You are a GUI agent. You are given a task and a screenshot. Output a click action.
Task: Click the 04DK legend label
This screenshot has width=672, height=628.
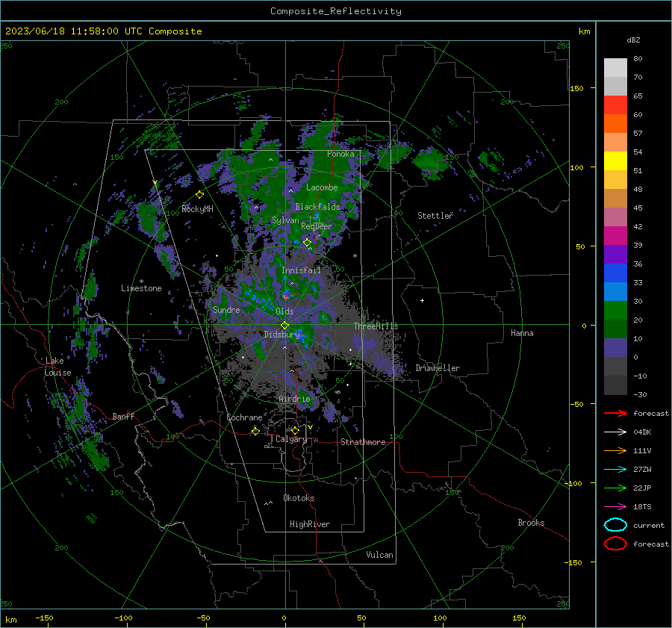pyautogui.click(x=642, y=432)
